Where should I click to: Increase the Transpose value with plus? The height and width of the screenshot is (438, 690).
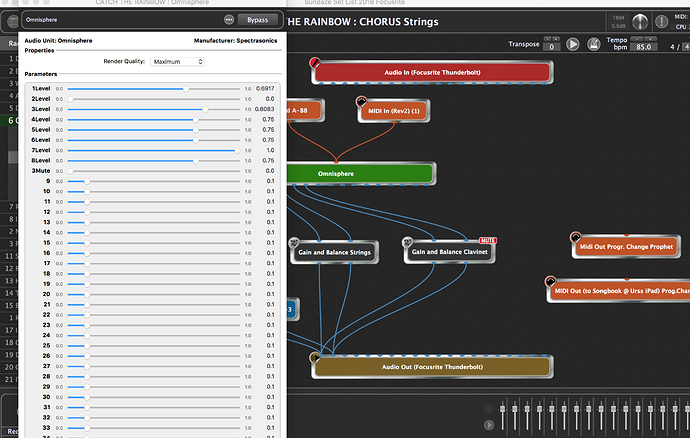[x=556, y=38]
